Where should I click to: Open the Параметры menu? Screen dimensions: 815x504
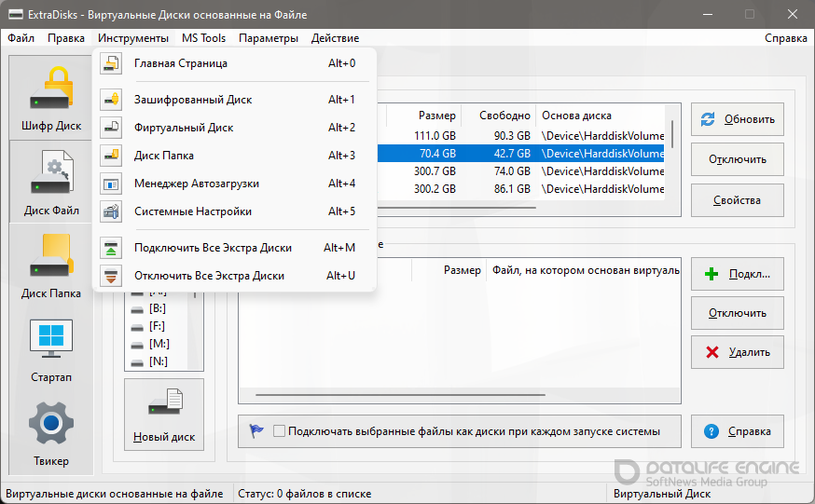(269, 38)
